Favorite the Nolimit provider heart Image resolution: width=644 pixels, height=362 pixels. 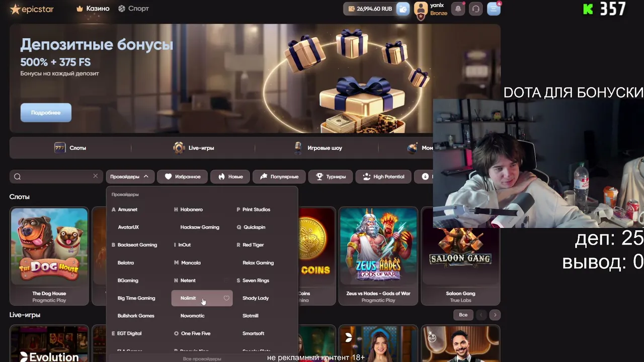(226, 298)
